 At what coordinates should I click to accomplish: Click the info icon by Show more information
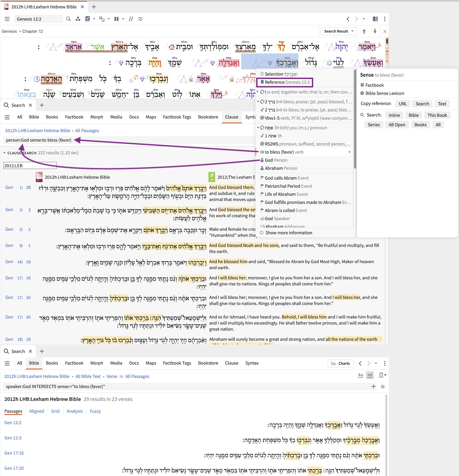point(262,233)
